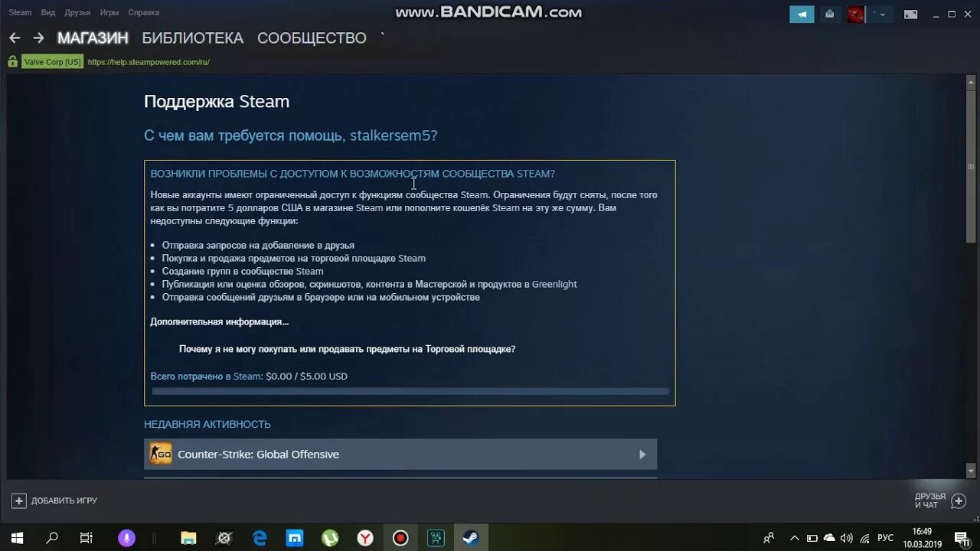Click the НЕДАВНЯЯ АКТИВНОСТЬ heading
The height and width of the screenshot is (551, 980).
[x=207, y=424]
